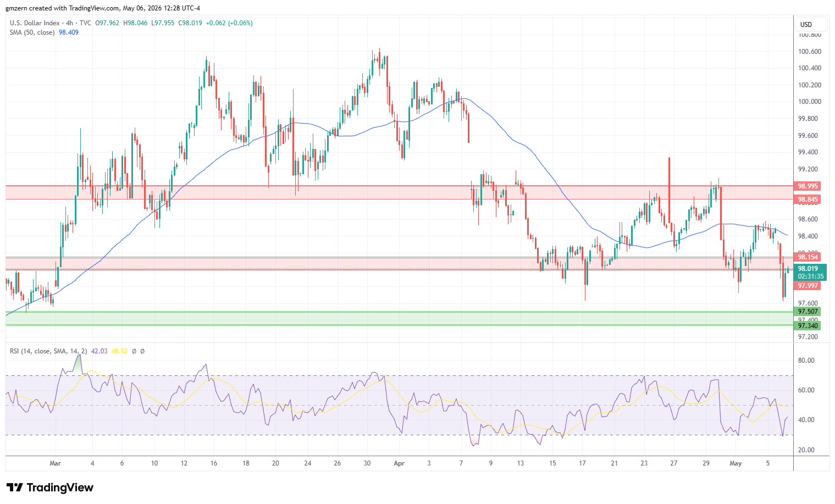
Task: Click the 60.00 RSI axis value
Action: pyautogui.click(x=806, y=390)
